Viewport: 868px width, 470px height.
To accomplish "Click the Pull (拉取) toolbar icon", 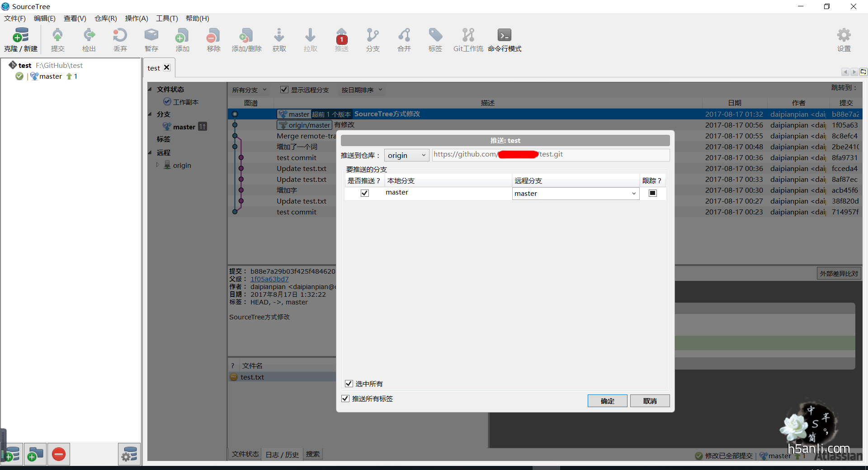I will click(311, 39).
